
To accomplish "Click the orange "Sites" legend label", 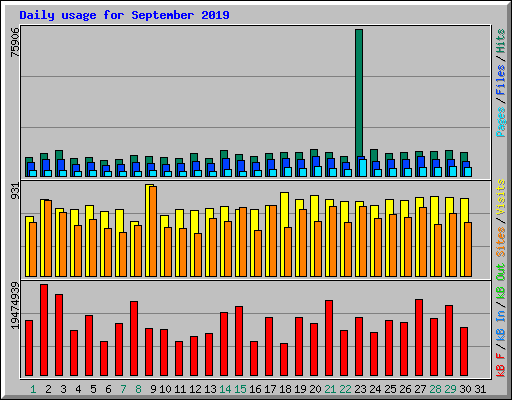I will (x=501, y=242).
